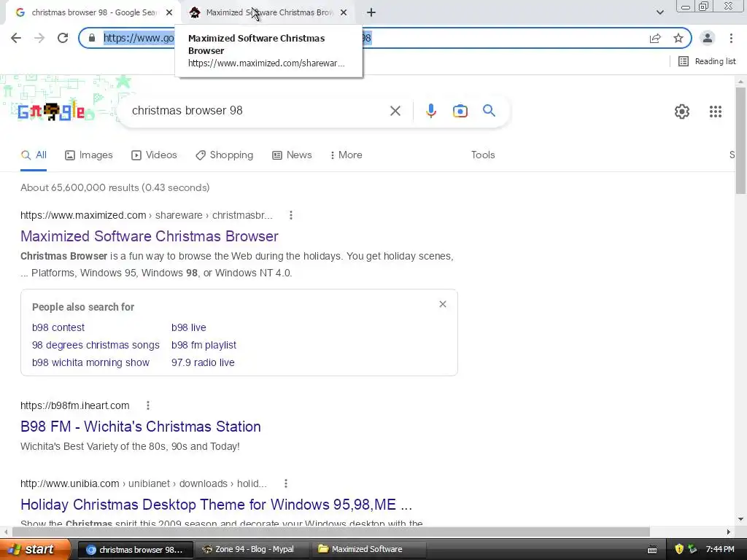Click the padlock site info icon
The image size is (747, 560).
point(92,38)
